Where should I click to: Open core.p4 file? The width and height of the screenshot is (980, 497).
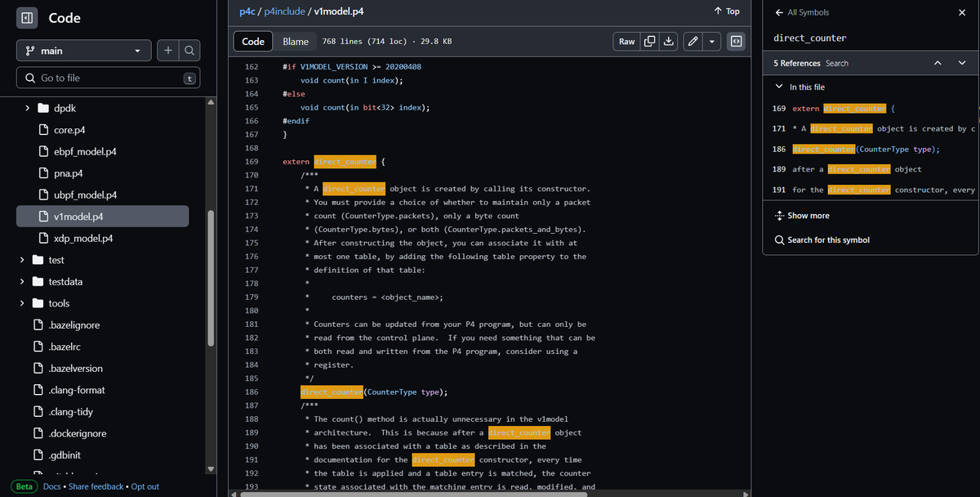pos(69,130)
